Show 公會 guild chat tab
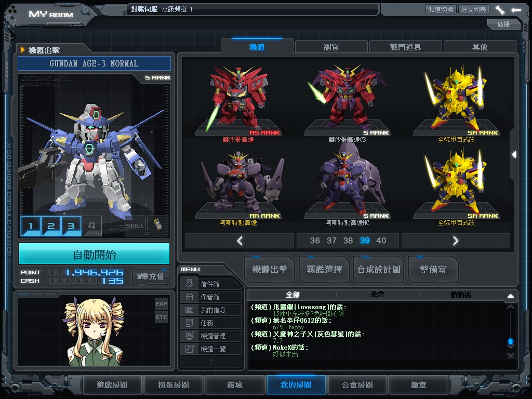The height and width of the screenshot is (399, 532). point(378,295)
